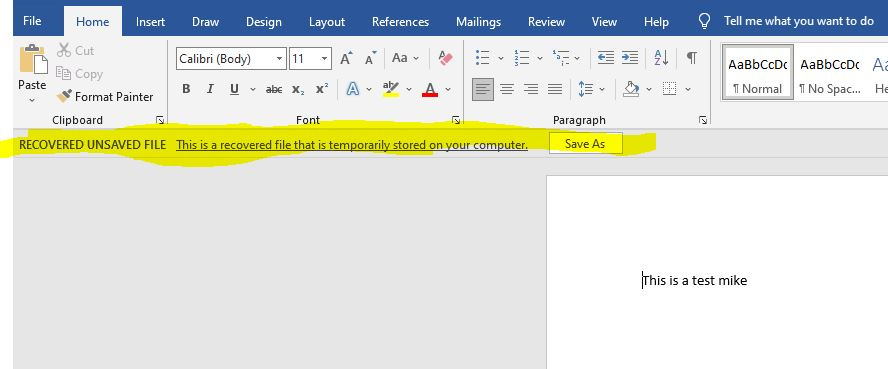Select the No Spacing style thumbnail
Screen dimensions: 888x369
point(829,74)
